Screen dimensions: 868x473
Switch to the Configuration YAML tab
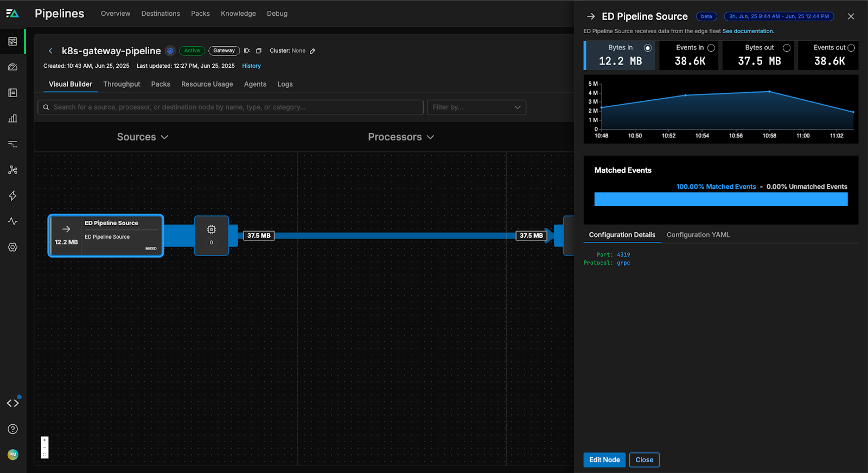pos(698,235)
